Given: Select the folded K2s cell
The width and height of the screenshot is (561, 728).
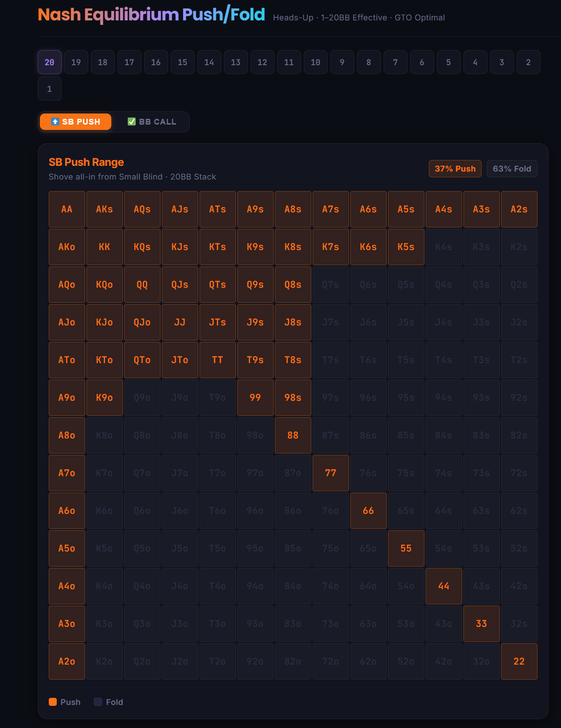Looking at the screenshot, I should tap(519, 247).
